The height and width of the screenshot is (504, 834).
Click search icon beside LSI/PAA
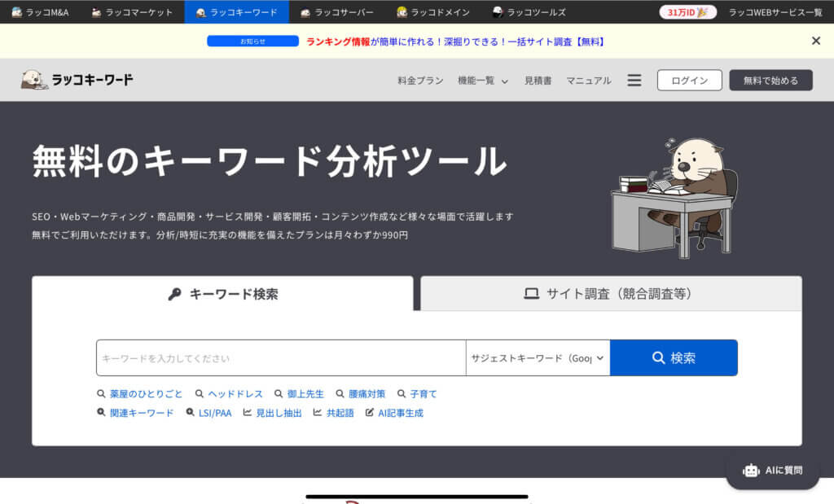pos(190,413)
